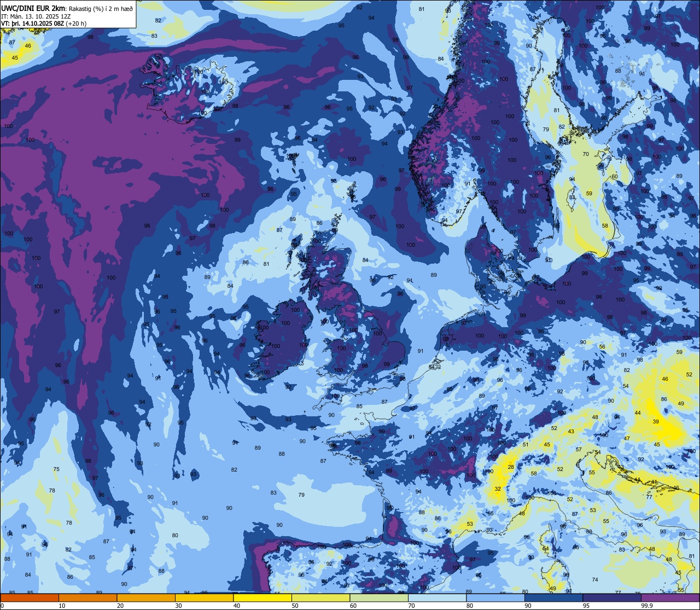The width and height of the screenshot is (700, 610).
Task: Click the light orange 20–30 legend swatch
Action: [x=146, y=598]
